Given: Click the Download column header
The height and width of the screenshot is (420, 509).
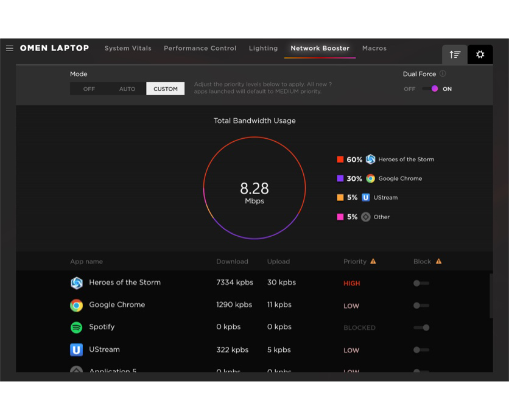Looking at the screenshot, I should click(x=232, y=261).
